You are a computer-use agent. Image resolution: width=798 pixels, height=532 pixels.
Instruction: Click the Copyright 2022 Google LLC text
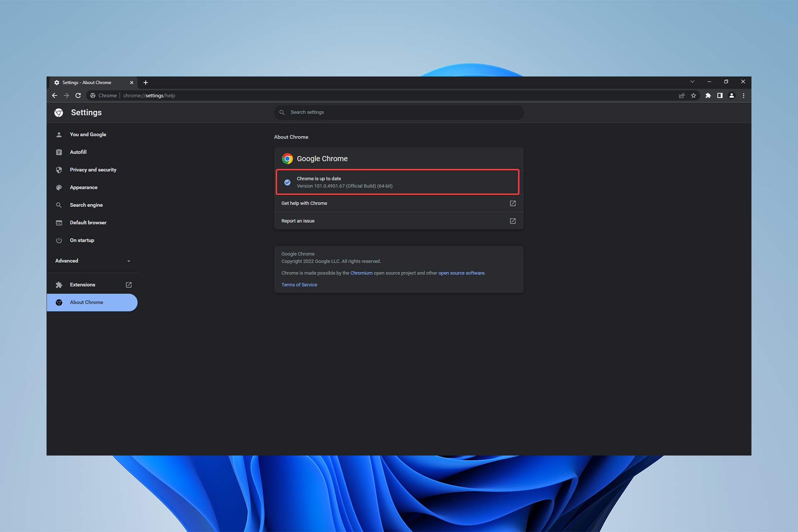pyautogui.click(x=331, y=261)
